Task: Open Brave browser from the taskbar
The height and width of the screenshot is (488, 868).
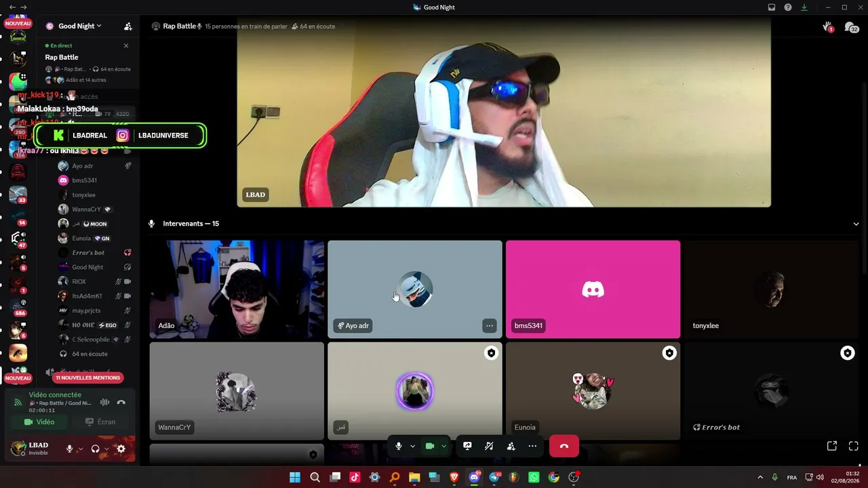Action: pos(454,477)
